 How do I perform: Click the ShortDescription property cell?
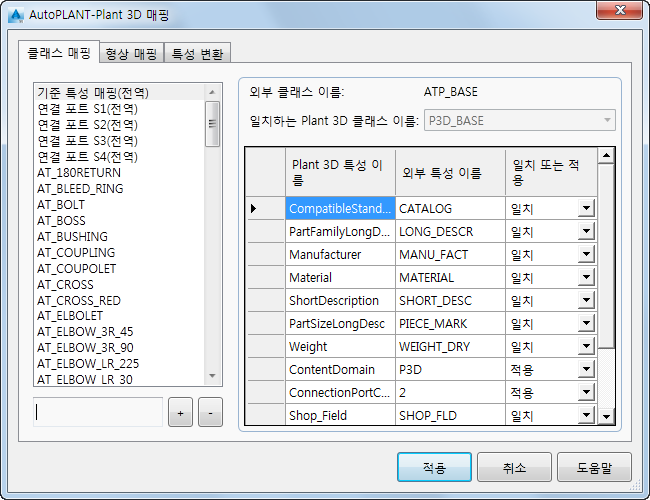point(340,300)
